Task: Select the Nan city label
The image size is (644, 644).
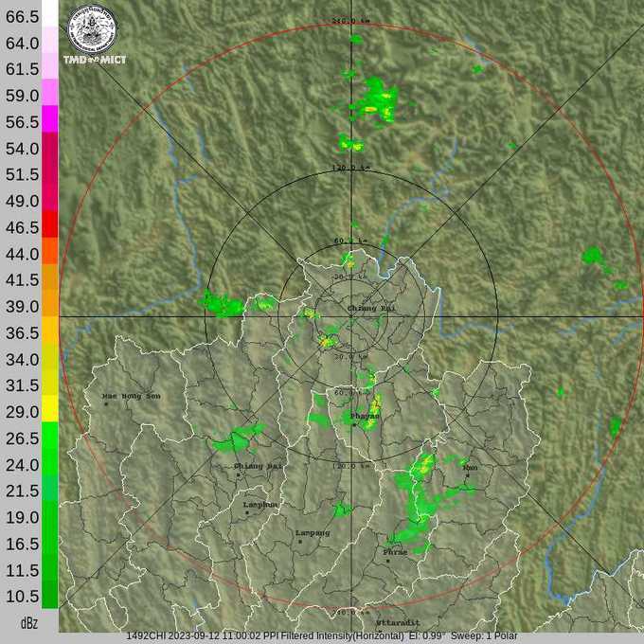Action: [x=470, y=468]
